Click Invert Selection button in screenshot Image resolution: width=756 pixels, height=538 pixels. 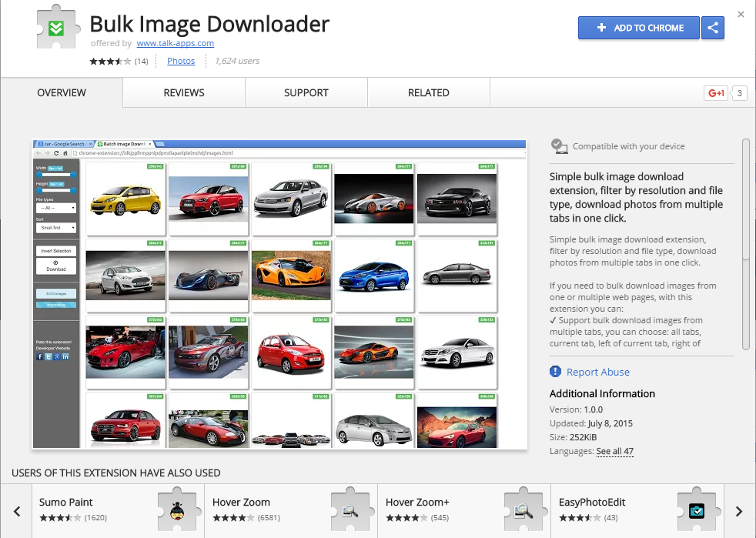56,251
